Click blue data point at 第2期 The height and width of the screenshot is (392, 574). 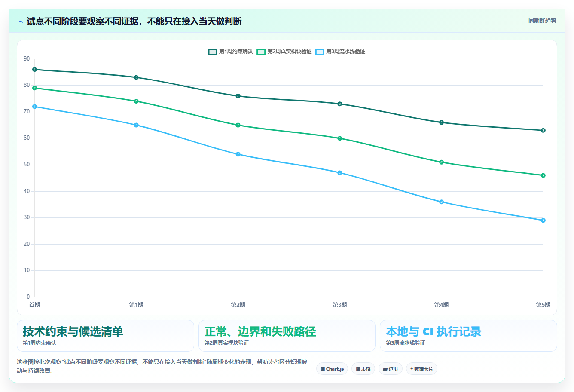pyautogui.click(x=238, y=154)
